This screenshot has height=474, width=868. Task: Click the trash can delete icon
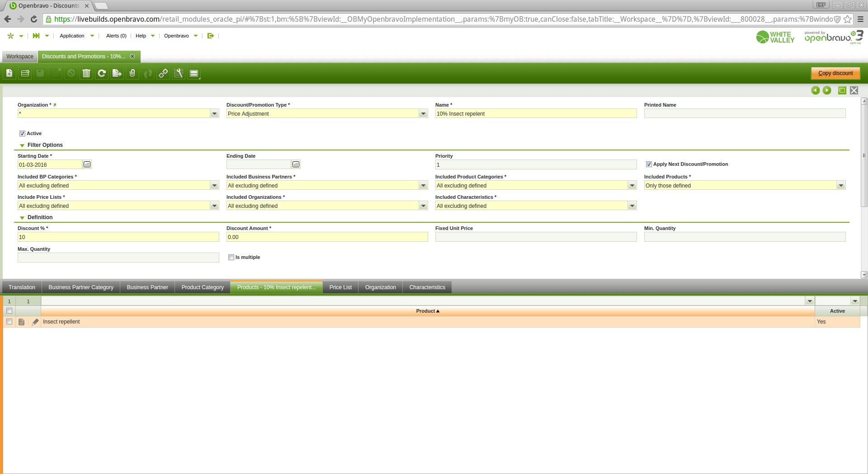[x=86, y=73]
